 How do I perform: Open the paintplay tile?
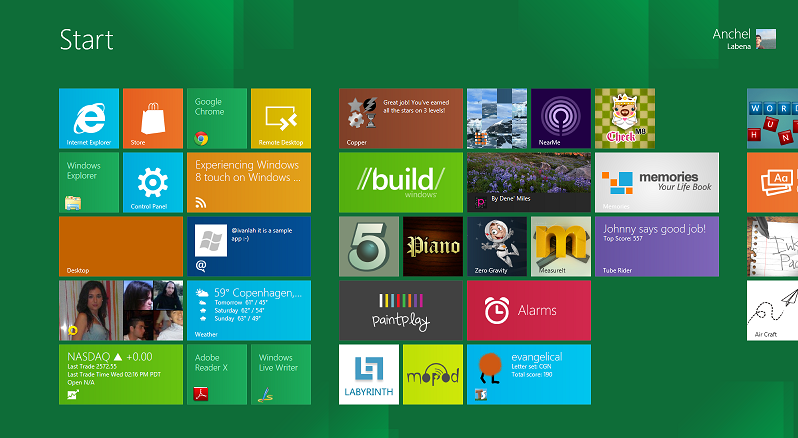tap(401, 310)
